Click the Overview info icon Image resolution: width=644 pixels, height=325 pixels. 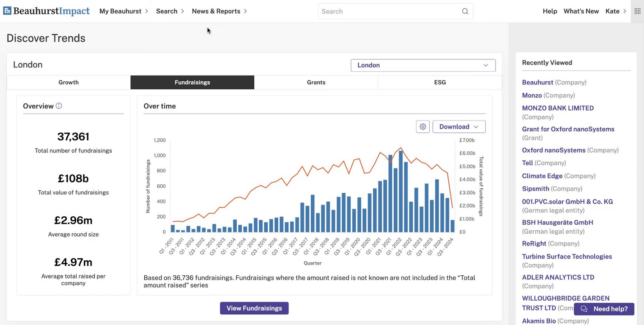59,106
